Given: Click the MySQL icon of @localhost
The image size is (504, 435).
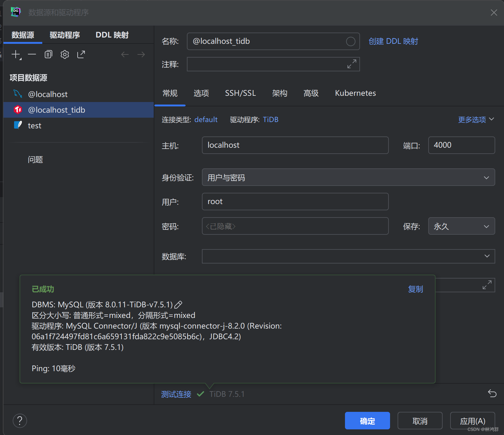Looking at the screenshot, I should (18, 94).
